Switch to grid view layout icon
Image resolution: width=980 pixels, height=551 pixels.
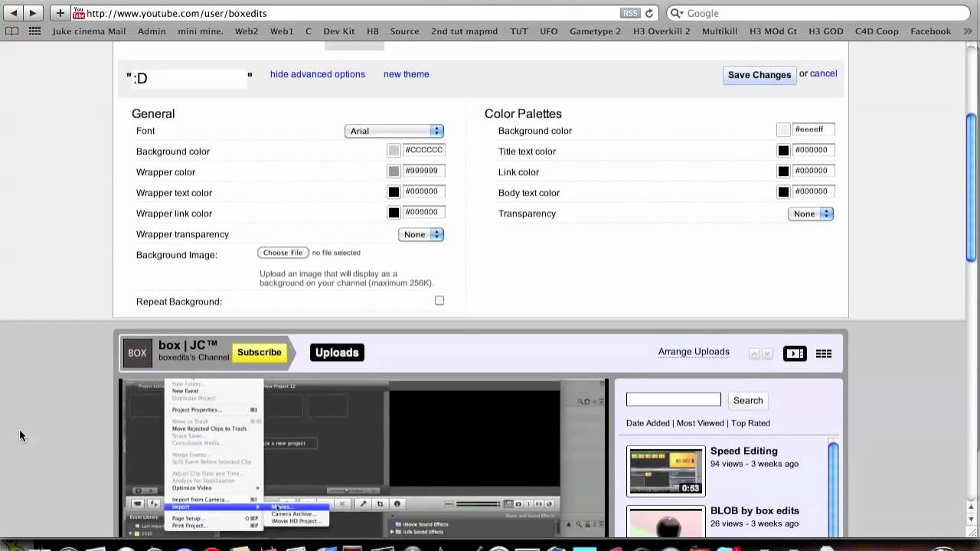coord(824,354)
